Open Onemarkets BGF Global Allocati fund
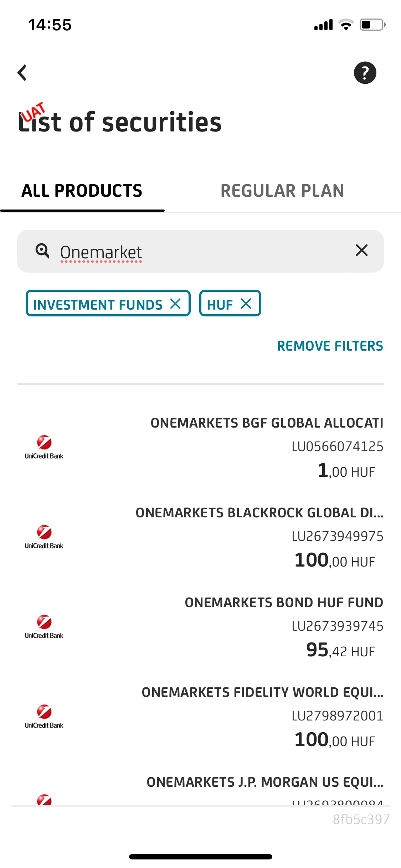Screen dimensions: 401x868 pos(267,423)
